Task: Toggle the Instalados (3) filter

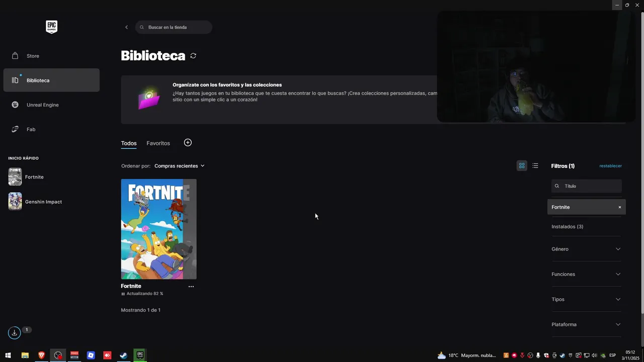Action: tap(567, 227)
